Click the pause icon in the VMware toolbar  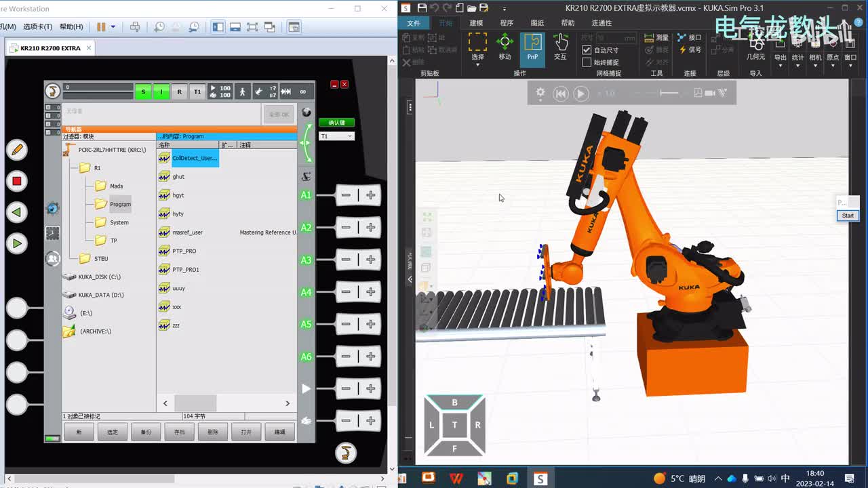click(x=101, y=27)
